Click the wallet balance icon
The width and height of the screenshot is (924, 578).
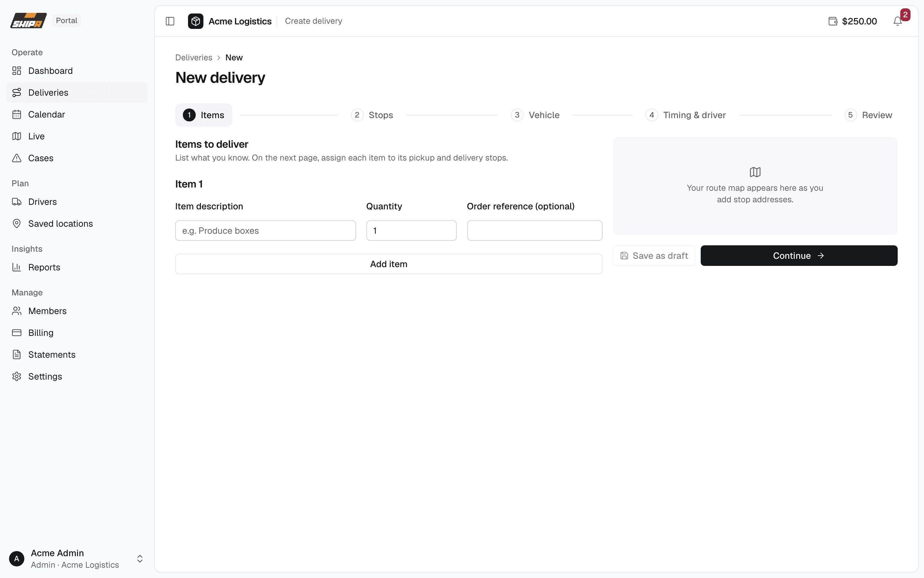(x=833, y=21)
